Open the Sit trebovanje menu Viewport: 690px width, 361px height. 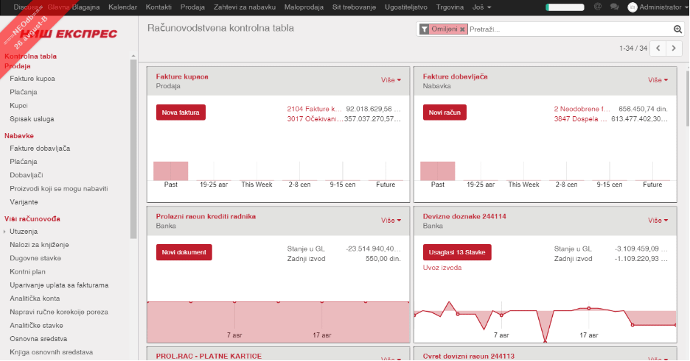click(354, 7)
